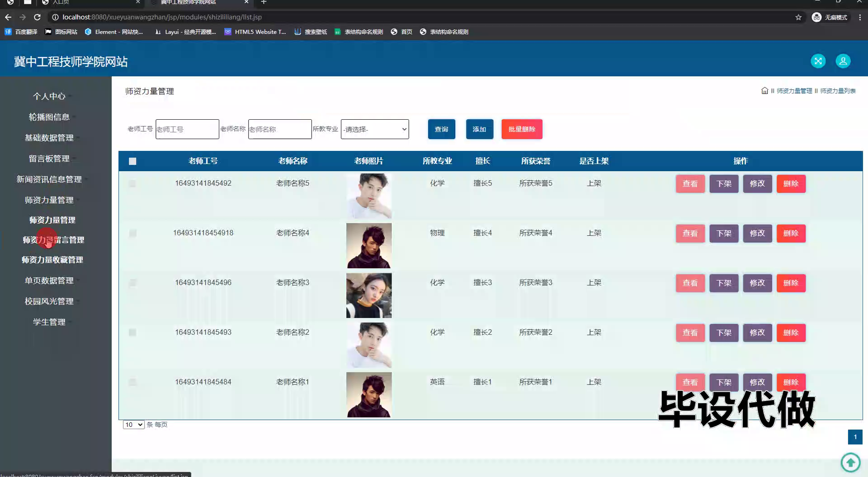Open the 10 条每页 page size dropdown
This screenshot has height=477, width=868.
pyautogui.click(x=133, y=425)
